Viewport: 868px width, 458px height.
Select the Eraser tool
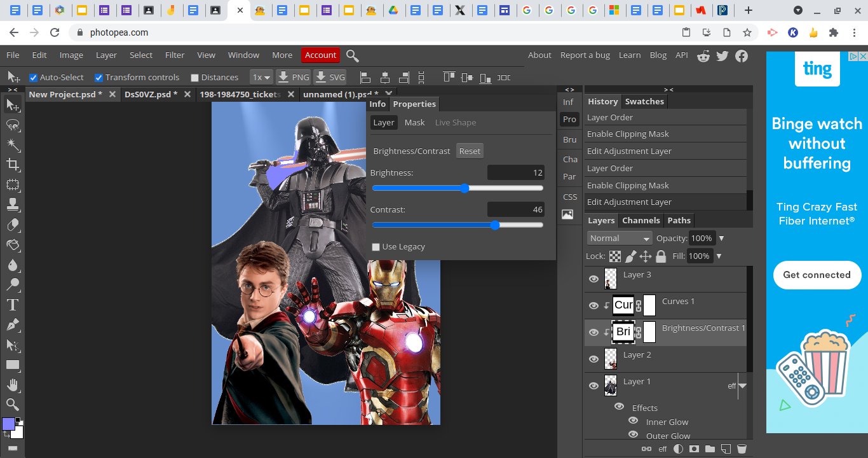pos(13,225)
